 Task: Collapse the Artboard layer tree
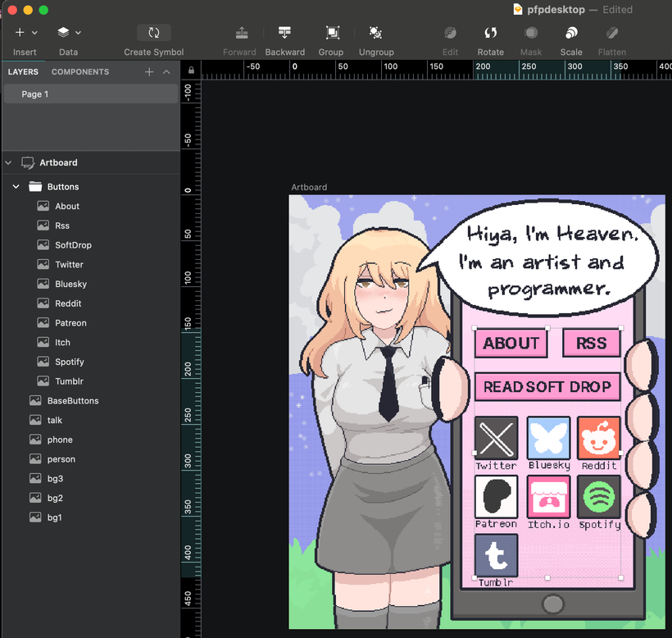(8, 163)
